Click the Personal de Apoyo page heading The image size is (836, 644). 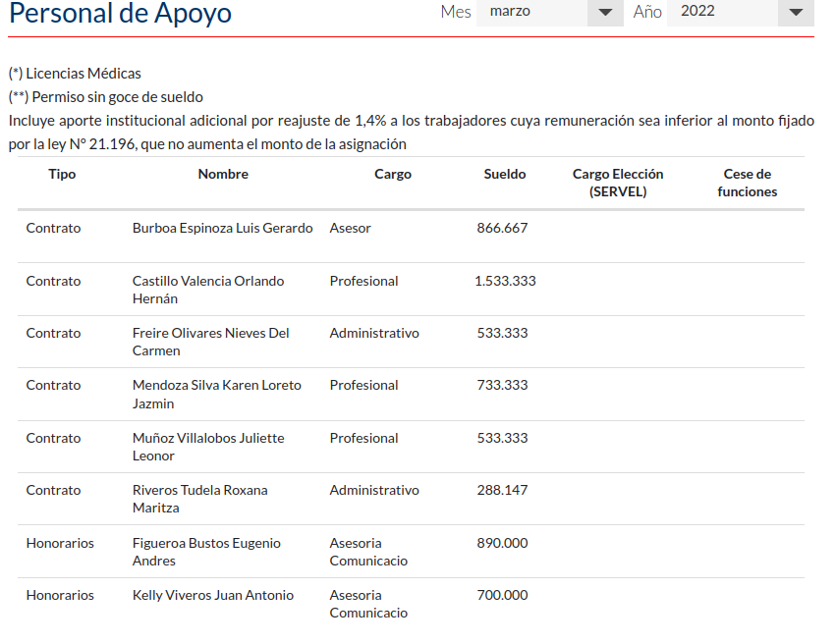(120, 14)
